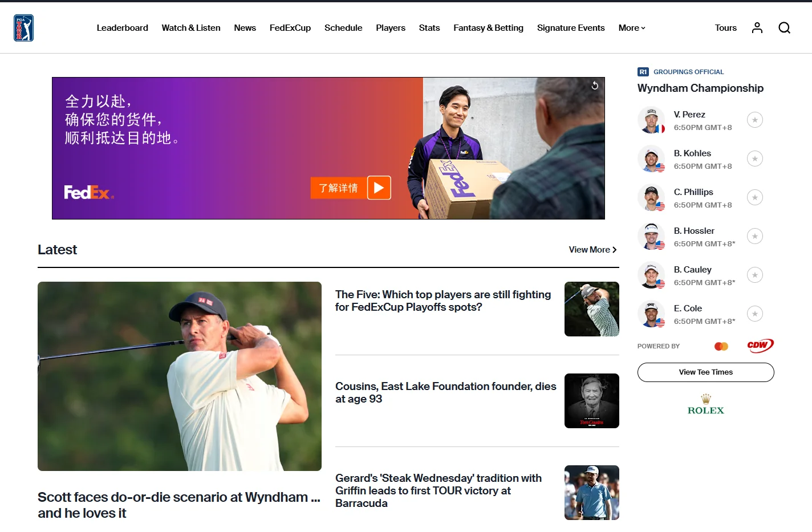Open Gerard's Steak Wednesday tradition article
This screenshot has width=812, height=532.
click(x=439, y=490)
